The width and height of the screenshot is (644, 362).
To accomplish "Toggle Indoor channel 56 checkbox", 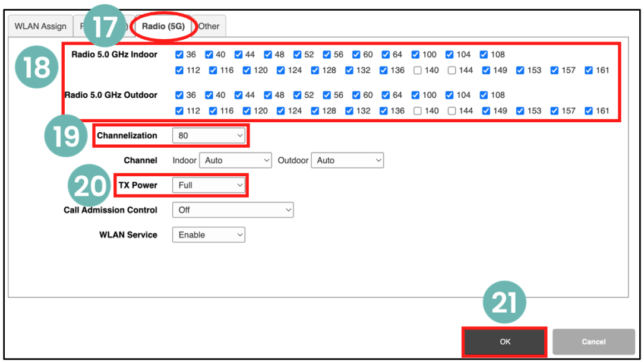I will 327,55.
